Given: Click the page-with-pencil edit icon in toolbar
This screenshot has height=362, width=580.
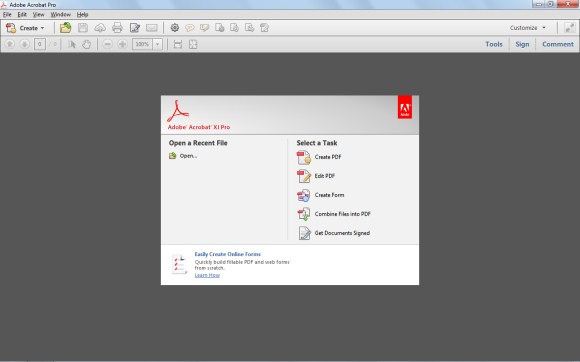Looking at the screenshot, I should tap(135, 28).
